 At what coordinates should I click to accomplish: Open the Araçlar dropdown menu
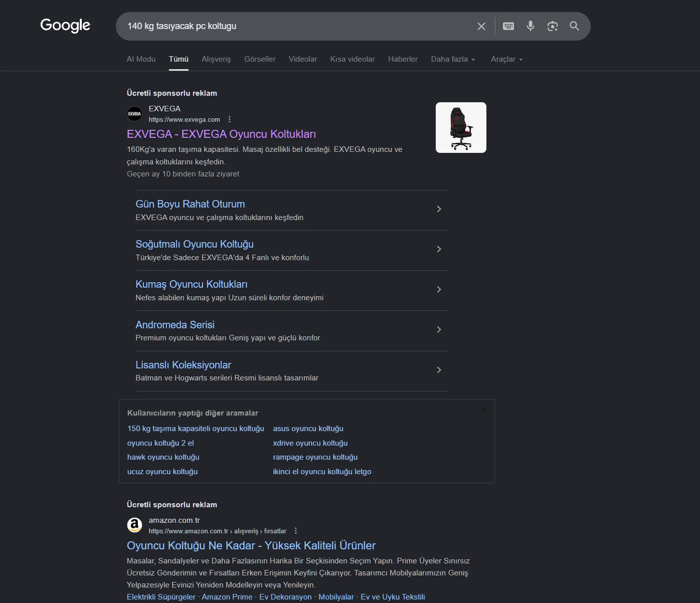click(506, 59)
